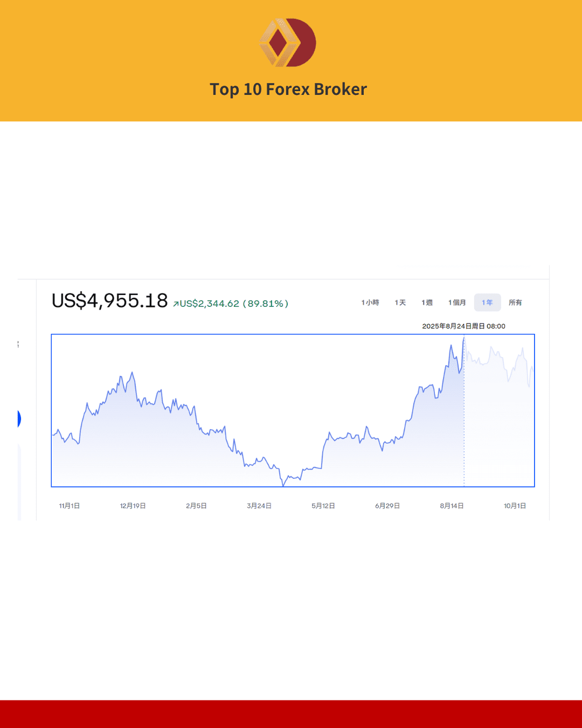
Task: Choose the 1週 time range
Action: pos(427,303)
